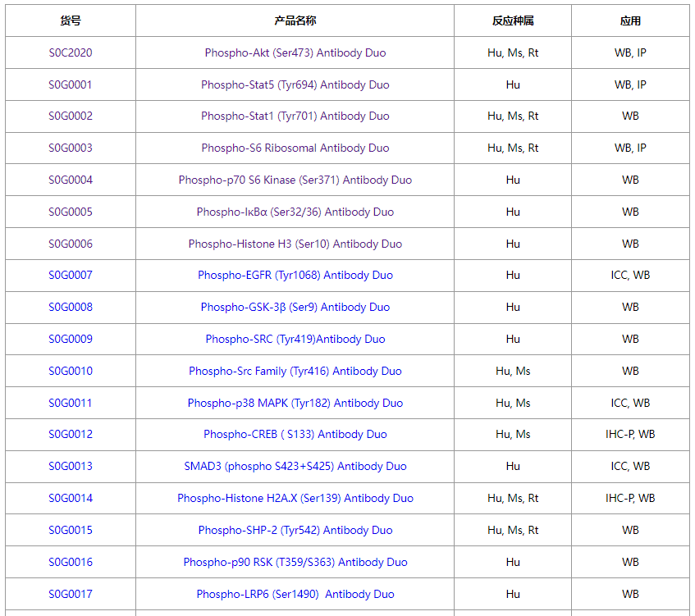Open SMAD3 (phospho S423+S425) Antibody Duo
The width and height of the screenshot is (695, 616).
coord(295,466)
